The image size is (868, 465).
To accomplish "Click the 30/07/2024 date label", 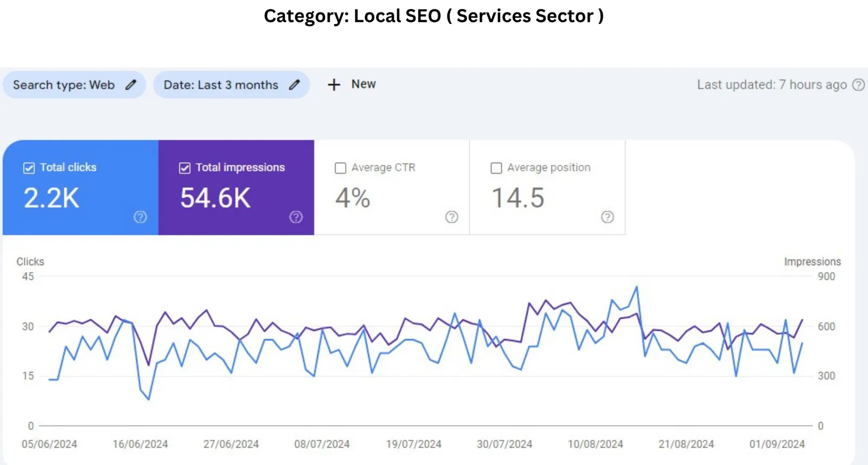I will (x=505, y=444).
